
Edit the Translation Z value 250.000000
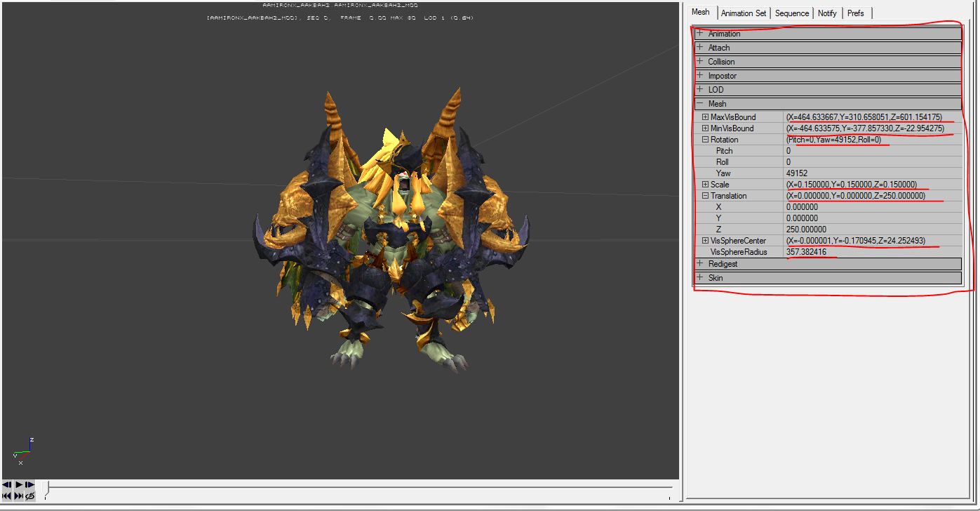873,230
